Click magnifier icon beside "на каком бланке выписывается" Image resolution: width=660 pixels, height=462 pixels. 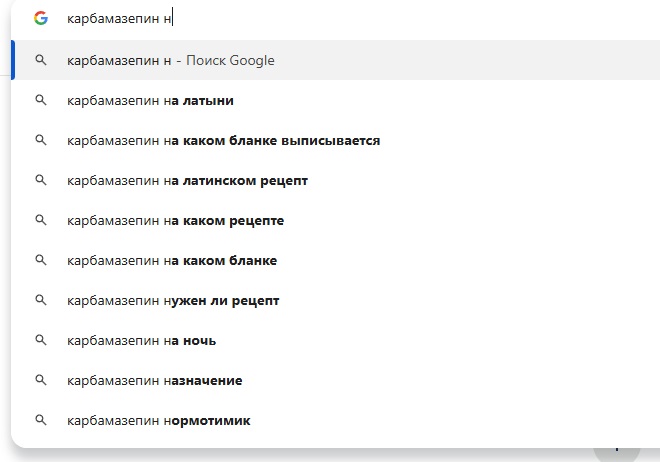41,140
